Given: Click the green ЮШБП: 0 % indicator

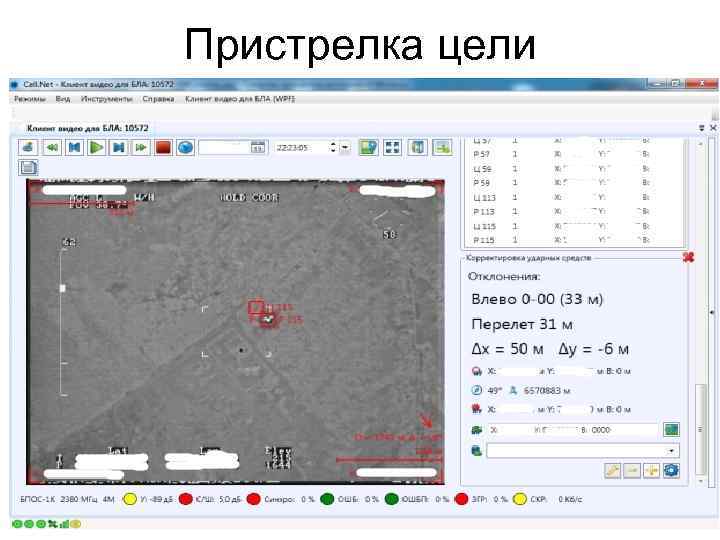Looking at the screenshot, I should [391, 499].
